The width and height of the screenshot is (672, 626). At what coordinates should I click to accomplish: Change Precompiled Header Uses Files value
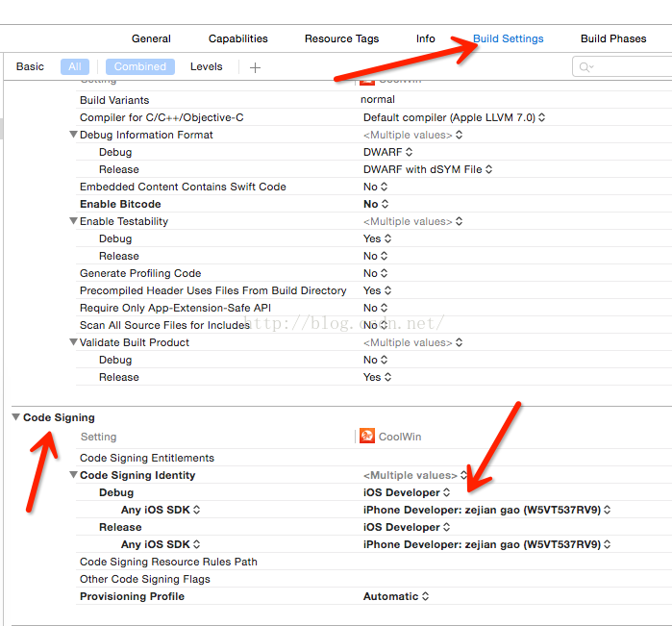377,290
